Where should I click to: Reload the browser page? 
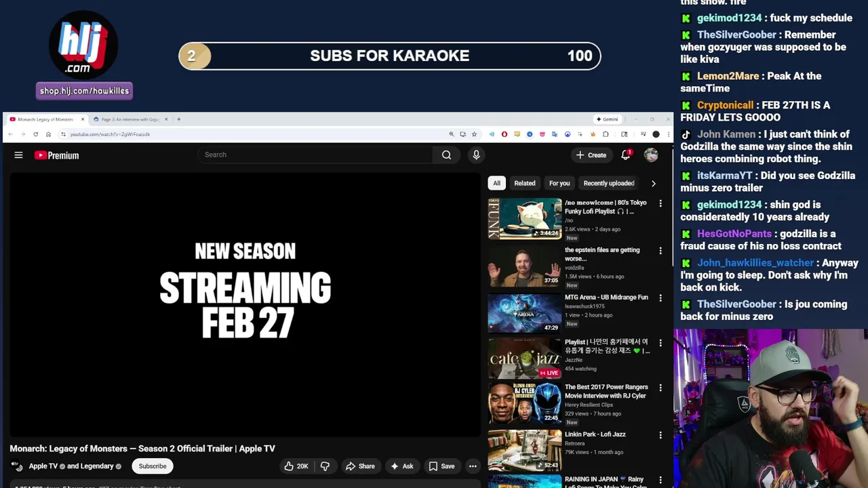(35, 134)
